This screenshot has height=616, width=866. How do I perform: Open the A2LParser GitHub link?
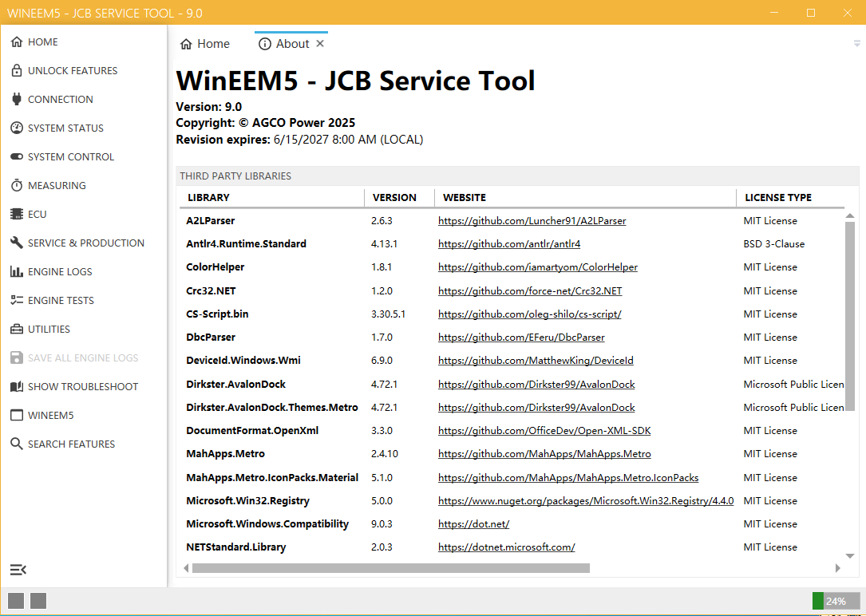click(532, 221)
